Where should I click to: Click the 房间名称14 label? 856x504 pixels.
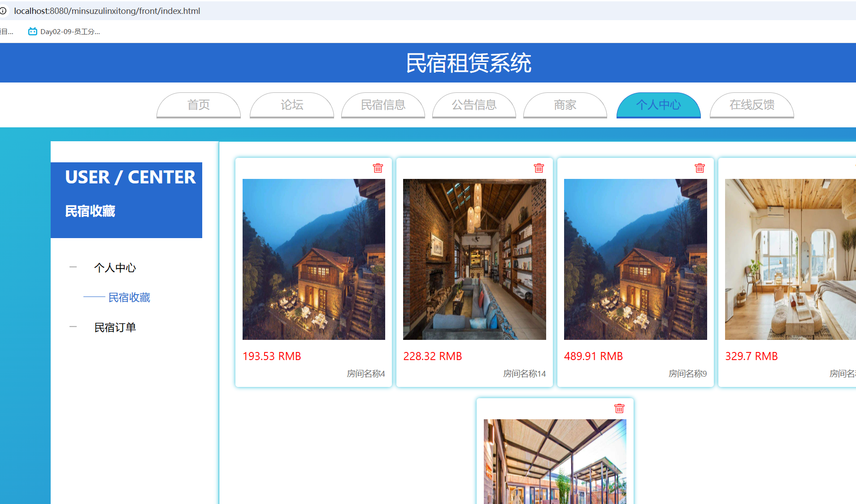525,374
